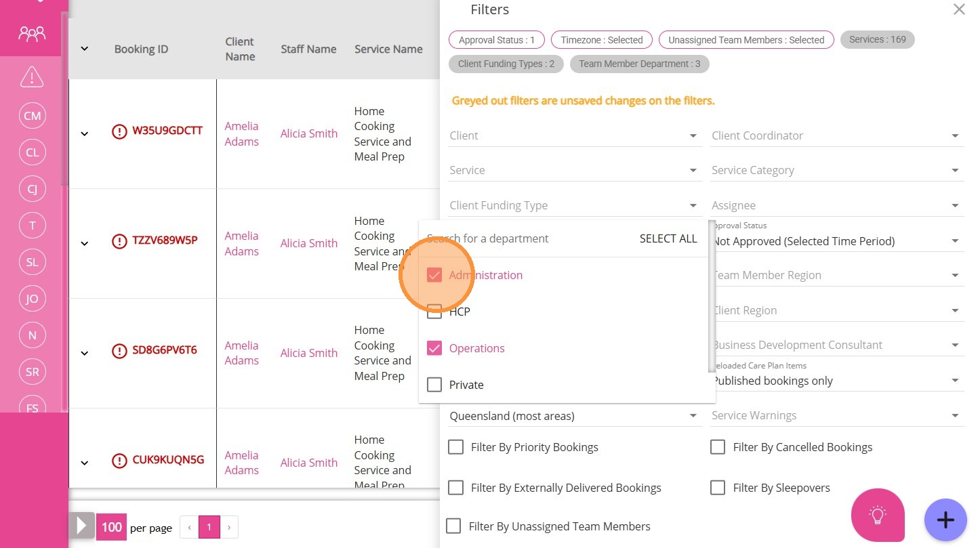
Task: Expand the Service Category dropdown
Action: click(836, 171)
